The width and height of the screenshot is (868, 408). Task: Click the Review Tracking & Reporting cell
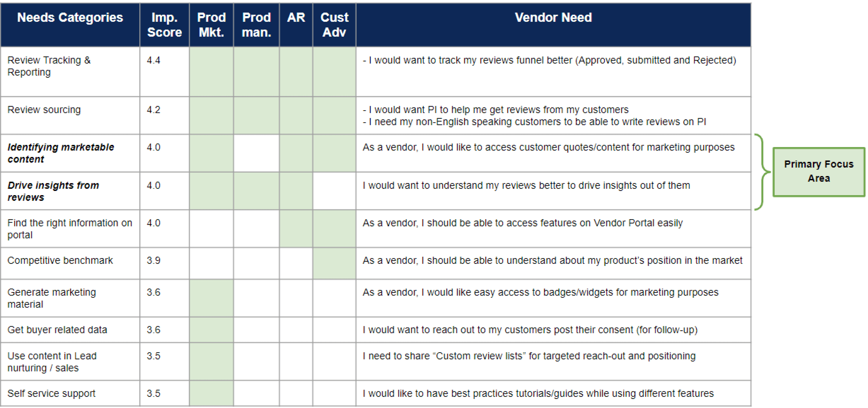pyautogui.click(x=70, y=71)
